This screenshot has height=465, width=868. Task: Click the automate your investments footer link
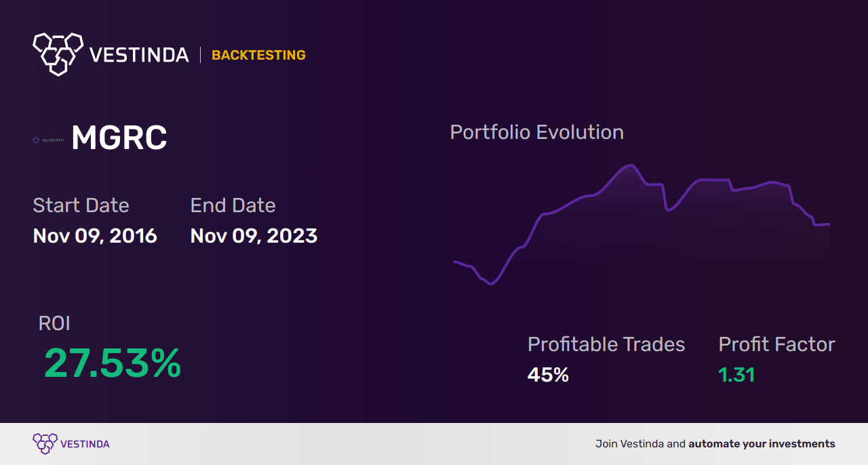click(762, 444)
